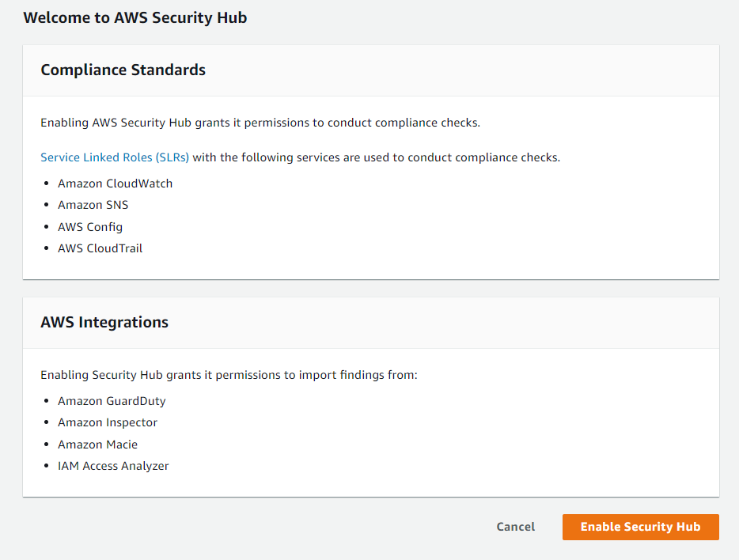Screen dimensions: 739x560
Task: Click the AWS Integrations heading
Action: coord(104,322)
